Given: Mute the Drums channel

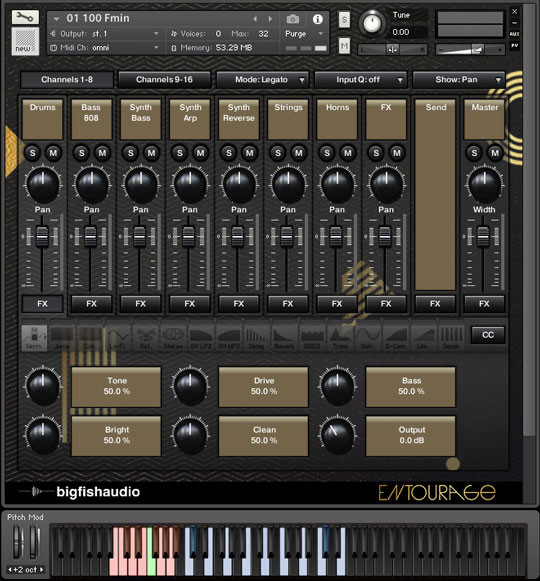Looking at the screenshot, I should [x=53, y=153].
